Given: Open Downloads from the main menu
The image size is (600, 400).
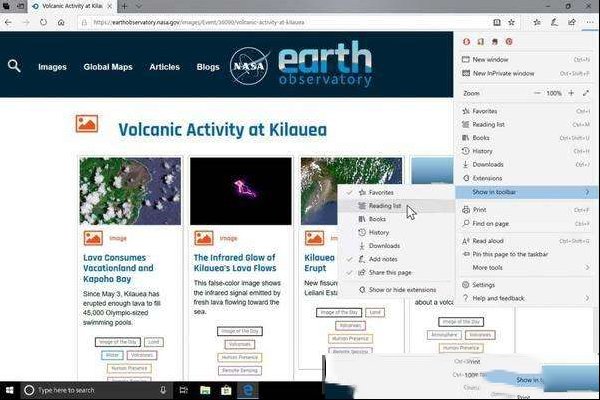Looking at the screenshot, I should click(527, 165).
